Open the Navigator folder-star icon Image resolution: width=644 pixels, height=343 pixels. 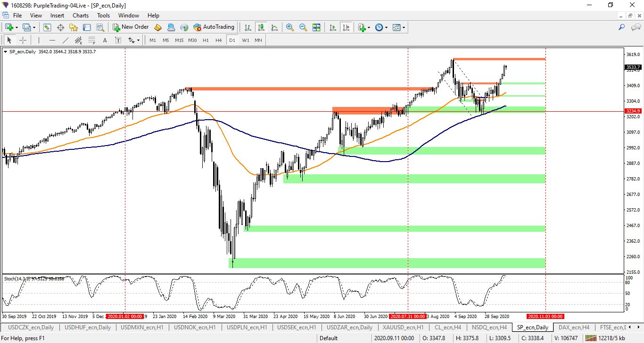[x=74, y=27]
